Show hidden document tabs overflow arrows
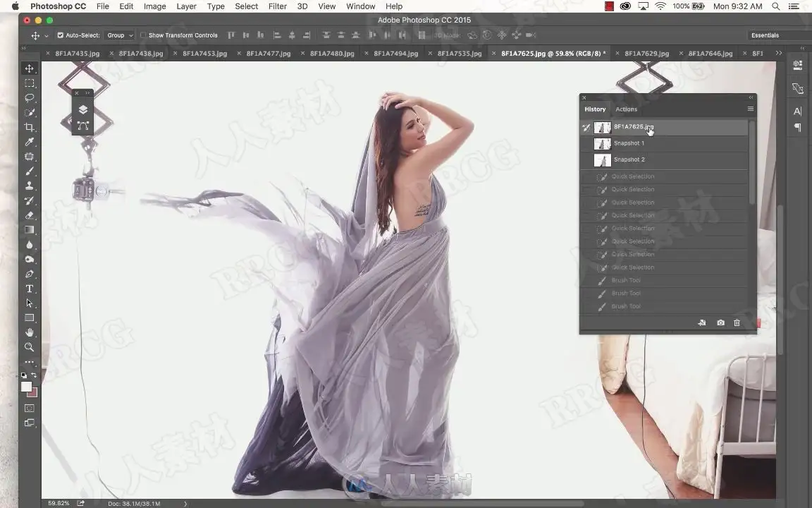812x508 pixels. pyautogui.click(x=778, y=53)
